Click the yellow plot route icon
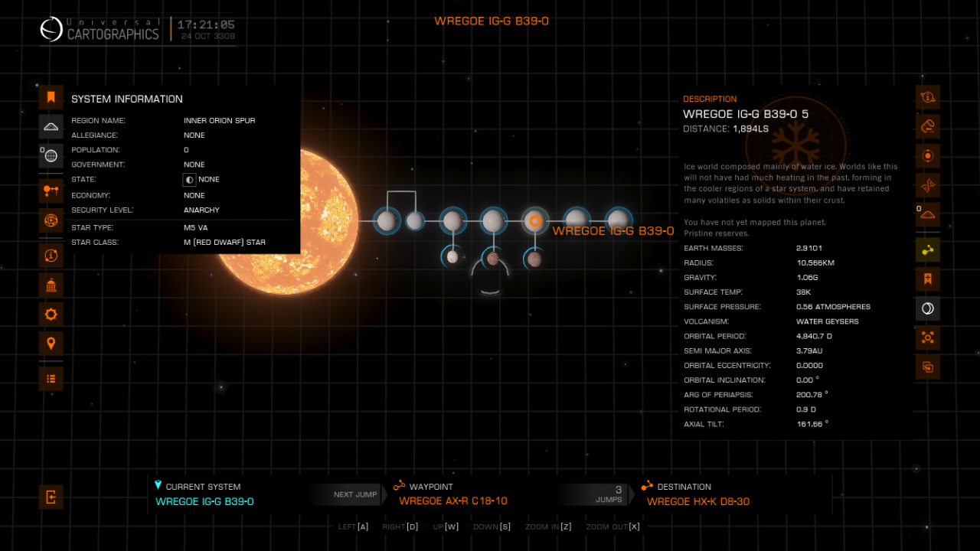 pos(928,249)
